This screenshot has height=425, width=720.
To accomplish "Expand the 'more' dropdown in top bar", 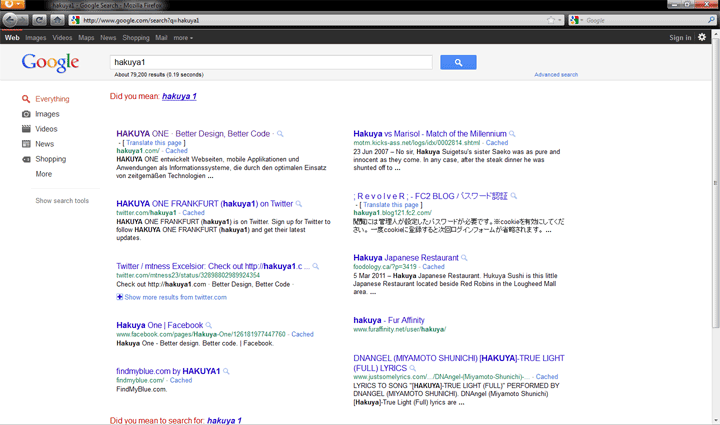I will (x=183, y=38).
